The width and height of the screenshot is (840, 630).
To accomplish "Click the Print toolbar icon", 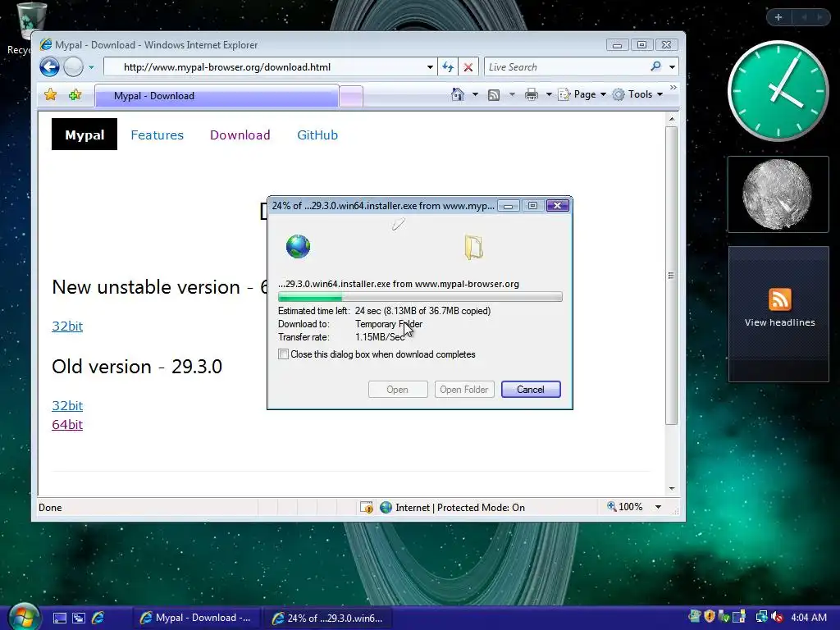I will pos(531,95).
